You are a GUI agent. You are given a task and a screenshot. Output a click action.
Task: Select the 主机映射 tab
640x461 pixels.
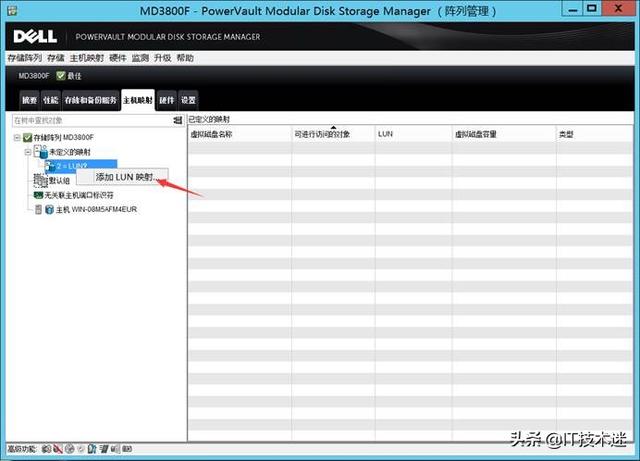[138, 100]
